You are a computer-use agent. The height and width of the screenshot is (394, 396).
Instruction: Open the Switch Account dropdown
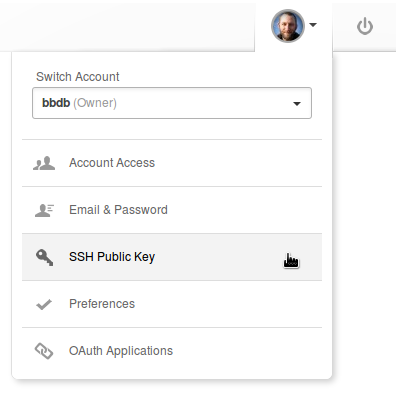tap(172, 103)
